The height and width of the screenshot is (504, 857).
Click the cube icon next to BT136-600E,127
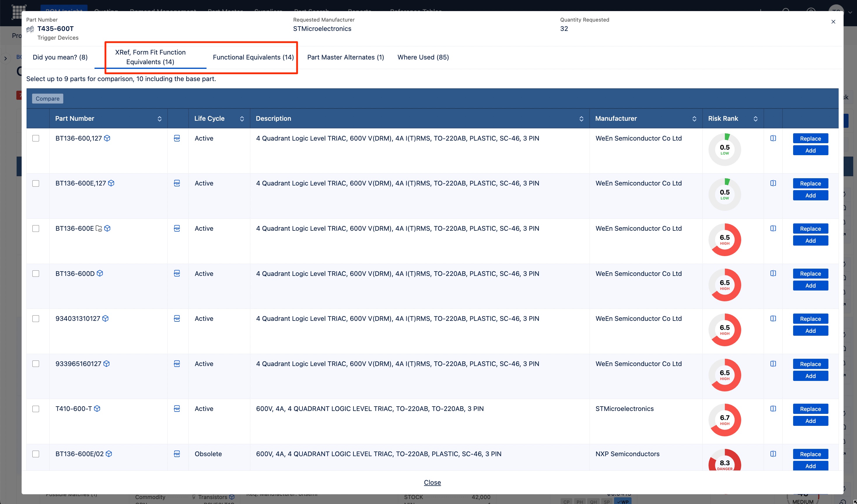point(111,183)
